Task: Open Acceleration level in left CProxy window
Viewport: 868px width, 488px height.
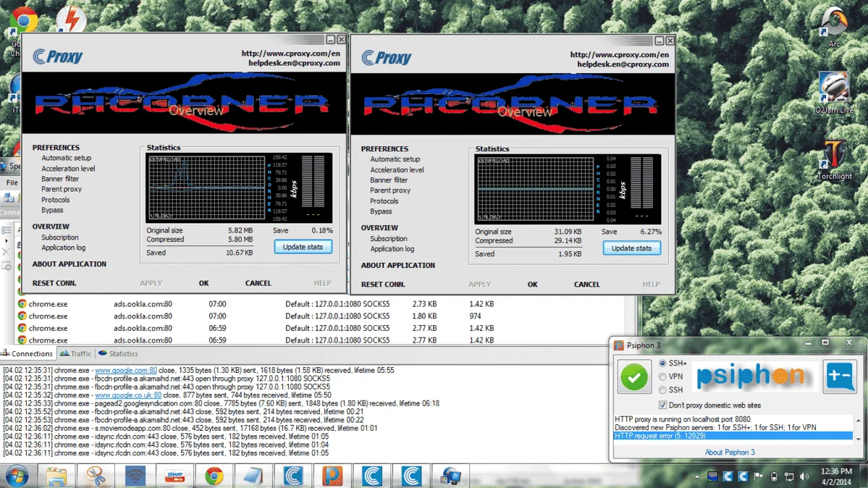Action: (x=68, y=169)
